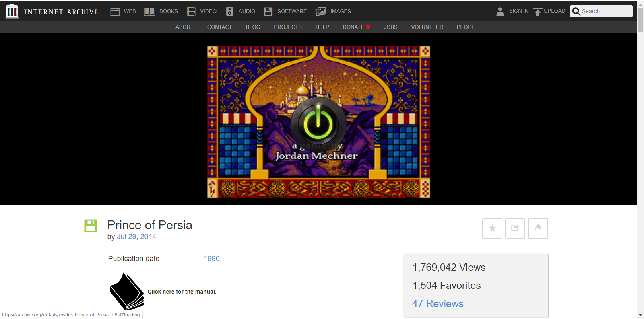Open the PROJECTS page
This screenshot has width=644, height=319.
pos(288,27)
